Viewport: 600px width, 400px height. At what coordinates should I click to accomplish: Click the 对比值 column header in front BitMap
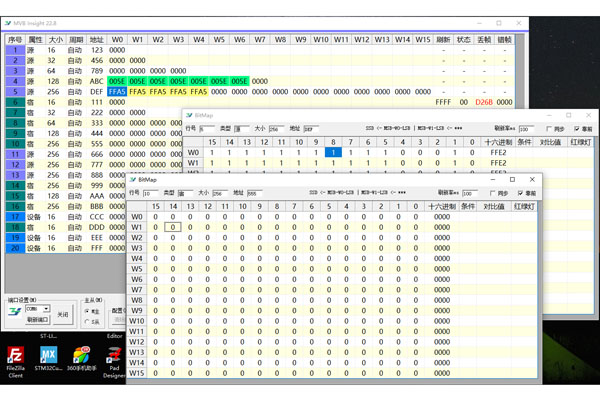pyautogui.click(x=494, y=206)
